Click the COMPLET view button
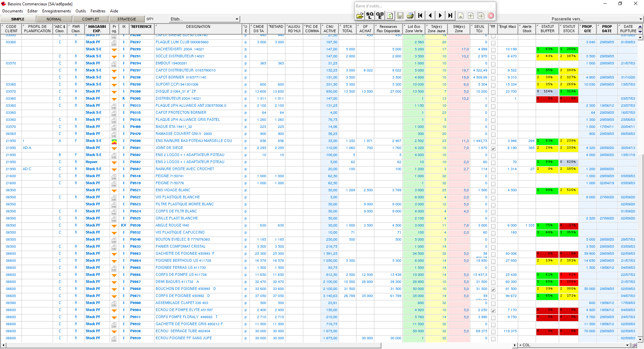 click(x=91, y=19)
